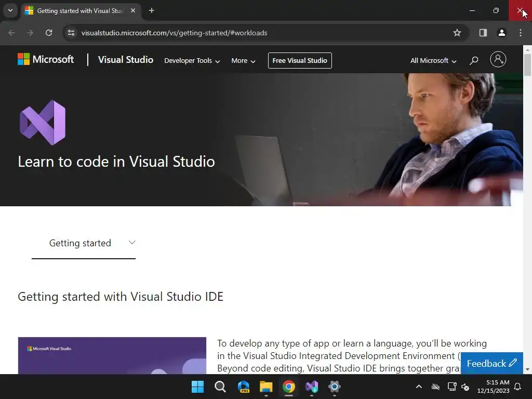The image size is (532, 399).
Task: Open the Visual Studio brand link
Action: pos(126,60)
